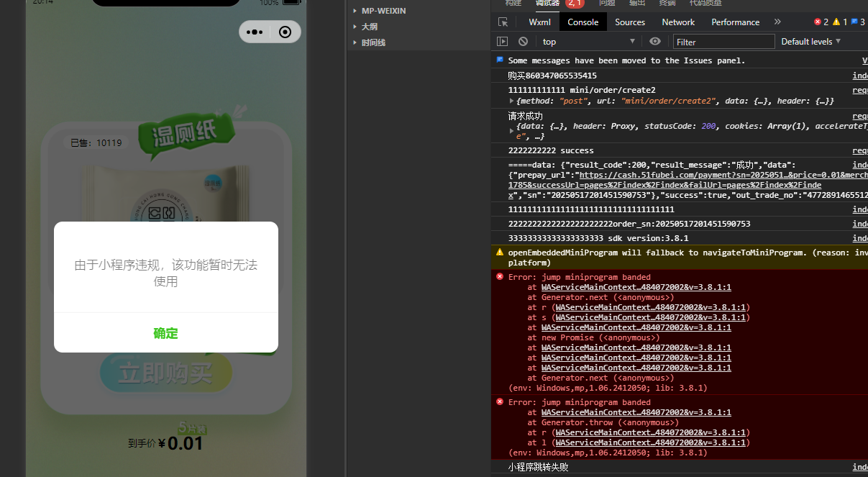This screenshot has width=868, height=477.
Task: Click the 立即购买 buy now button
Action: (x=166, y=373)
